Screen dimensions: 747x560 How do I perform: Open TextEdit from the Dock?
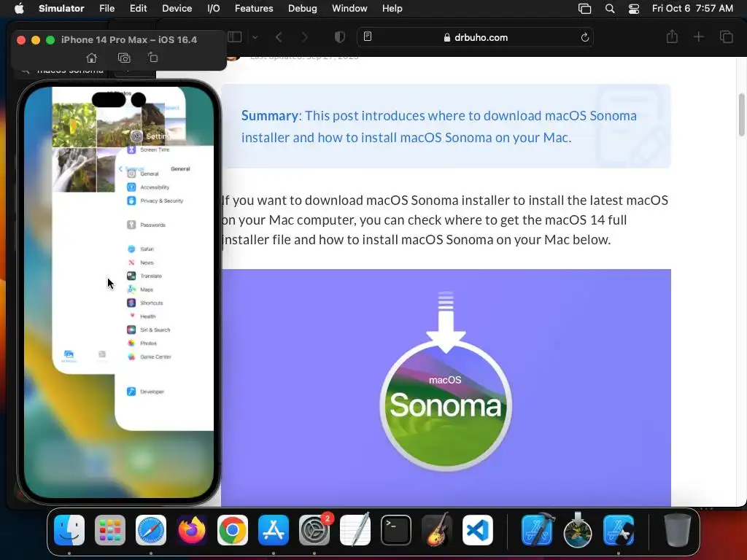(355, 529)
